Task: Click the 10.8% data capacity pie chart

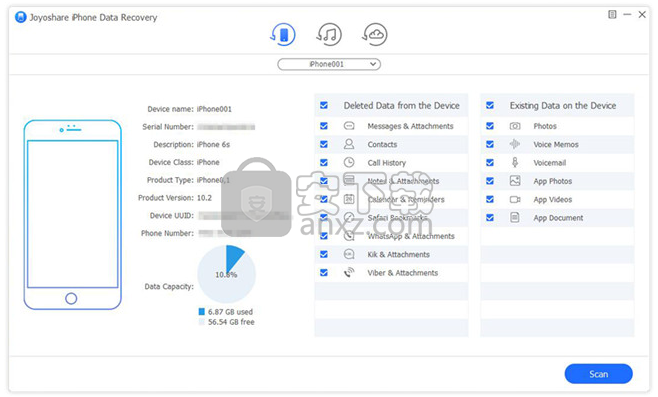Action: point(226,274)
